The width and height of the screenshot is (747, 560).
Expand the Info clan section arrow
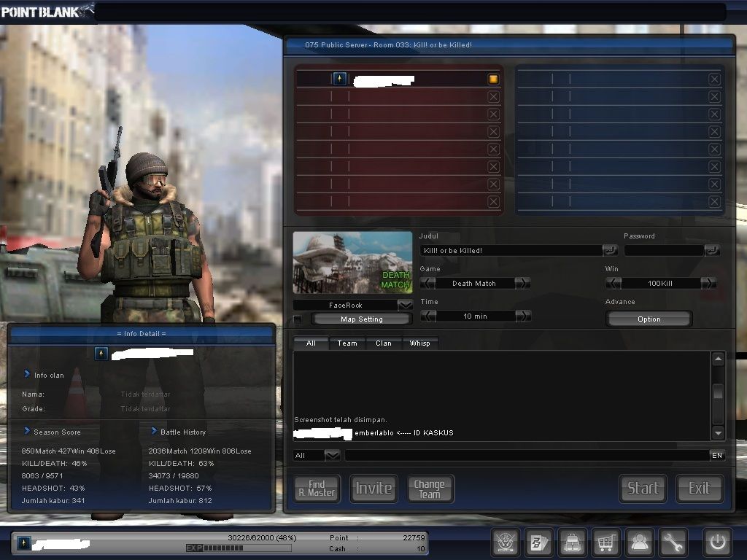(x=27, y=374)
